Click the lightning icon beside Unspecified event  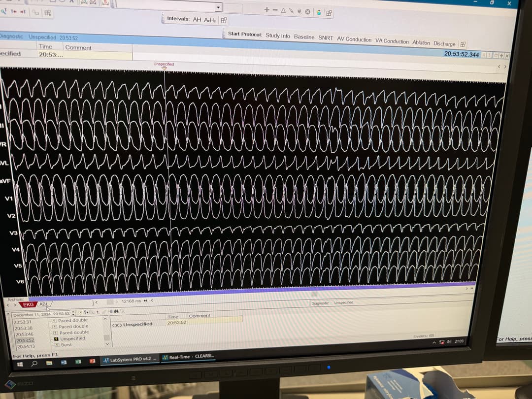56,338
